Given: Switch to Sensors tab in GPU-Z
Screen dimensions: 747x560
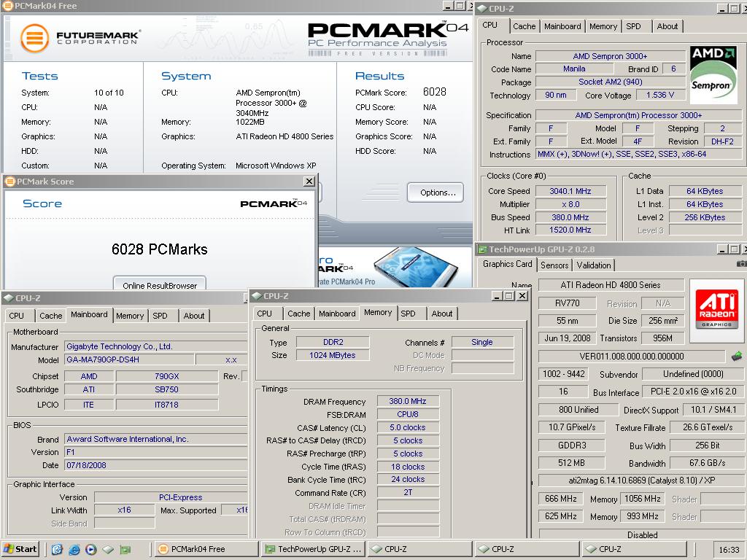Looking at the screenshot, I should tap(554, 265).
